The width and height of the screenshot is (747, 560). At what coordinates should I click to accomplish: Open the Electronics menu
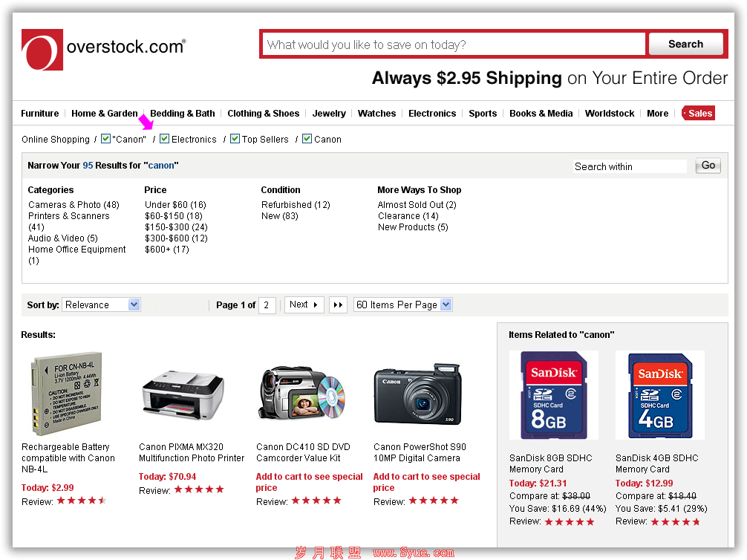[x=432, y=114]
